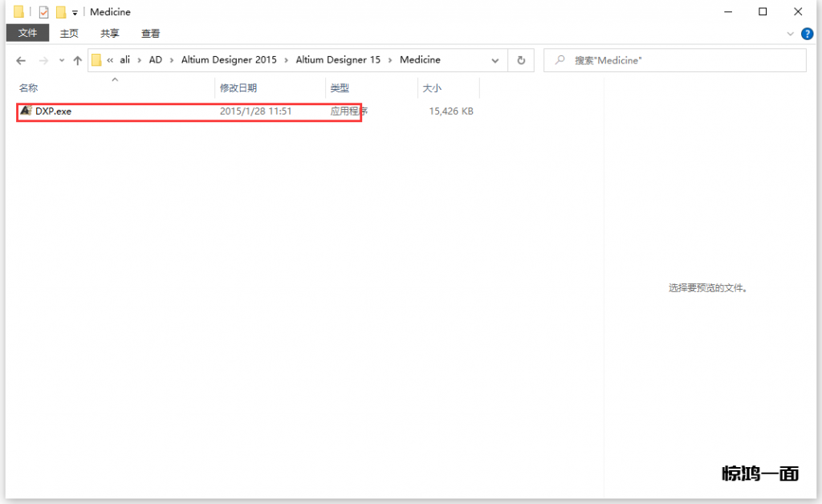
Task: Navigate to Altium Designer 2015 breadcrumb
Action: point(229,60)
